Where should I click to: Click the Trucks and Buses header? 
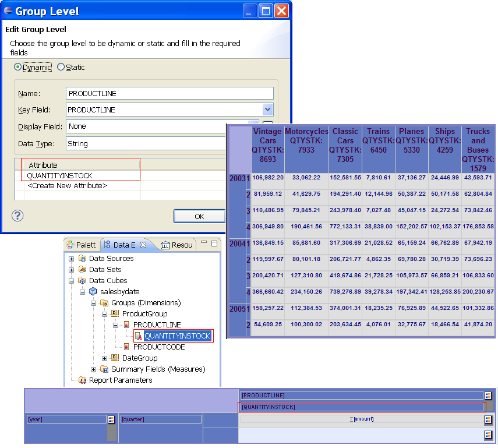click(x=478, y=150)
